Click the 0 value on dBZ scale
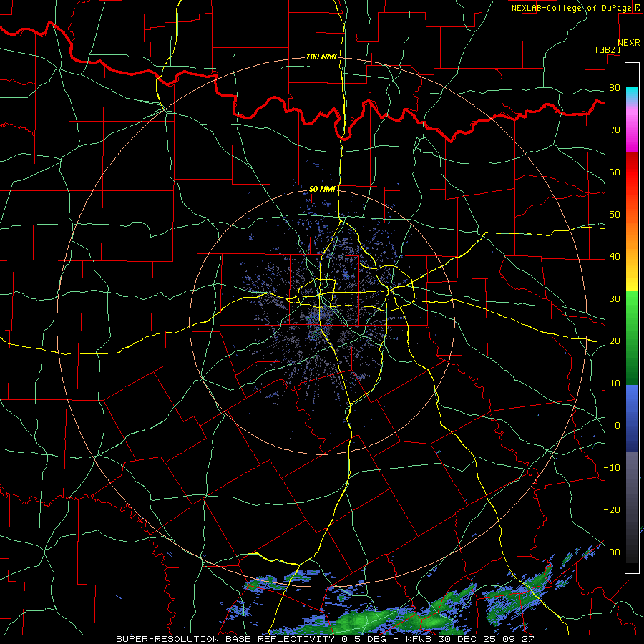 (618, 426)
